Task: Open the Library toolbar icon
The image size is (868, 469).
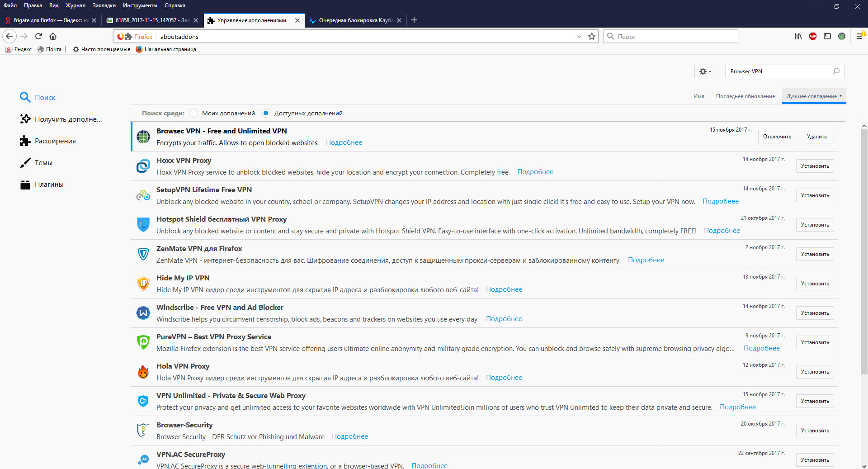Action: tap(798, 36)
